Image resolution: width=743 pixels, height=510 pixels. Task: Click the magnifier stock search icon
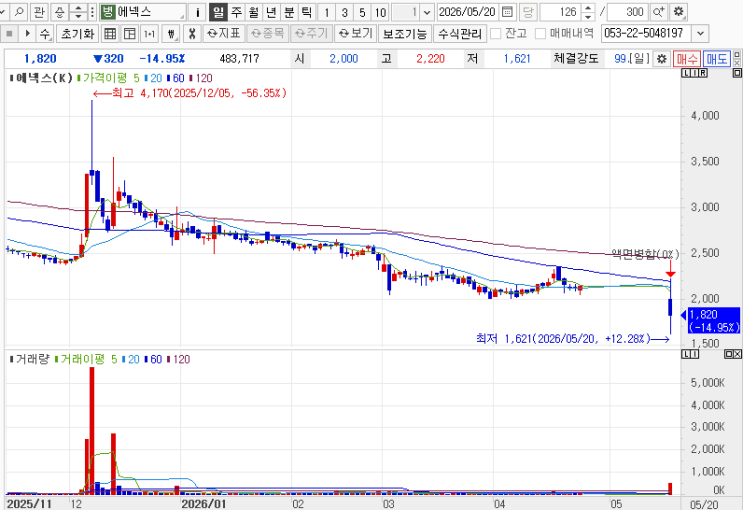19,12
